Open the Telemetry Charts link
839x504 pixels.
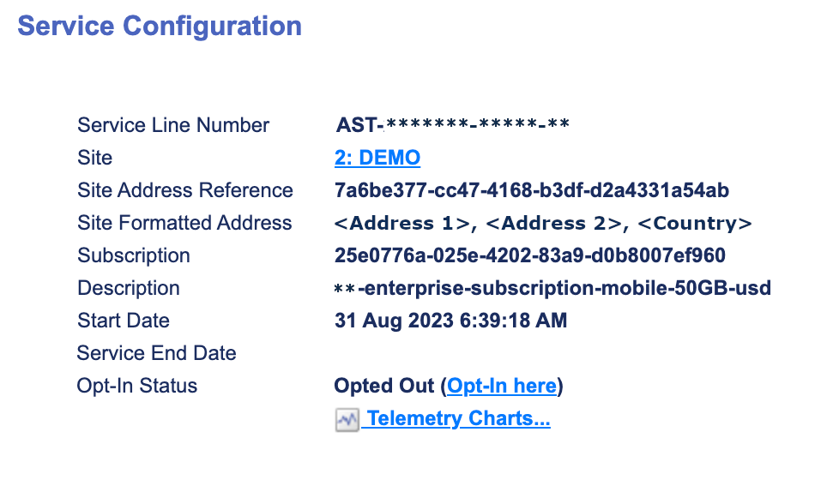[x=458, y=419]
